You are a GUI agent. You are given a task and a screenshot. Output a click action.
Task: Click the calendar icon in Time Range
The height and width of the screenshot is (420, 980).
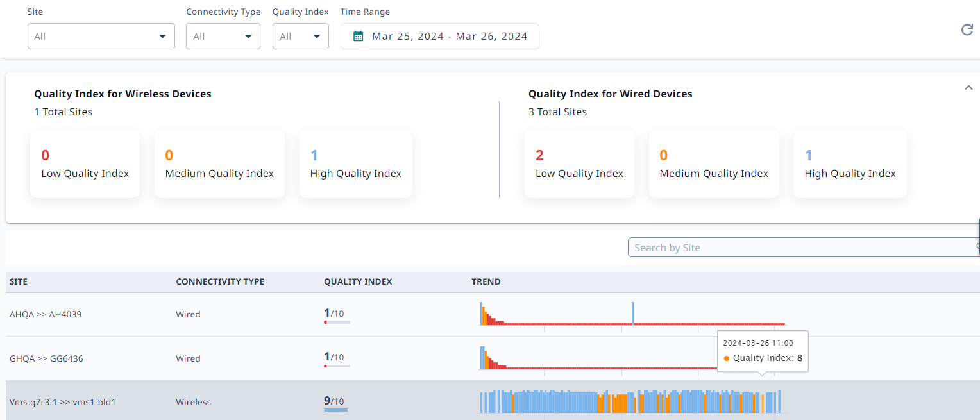359,37
